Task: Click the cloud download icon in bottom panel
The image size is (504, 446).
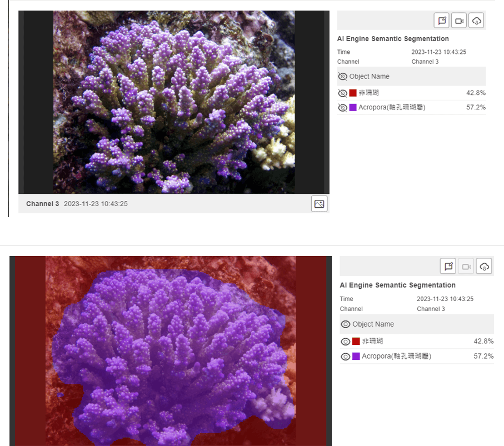Action: (484, 267)
